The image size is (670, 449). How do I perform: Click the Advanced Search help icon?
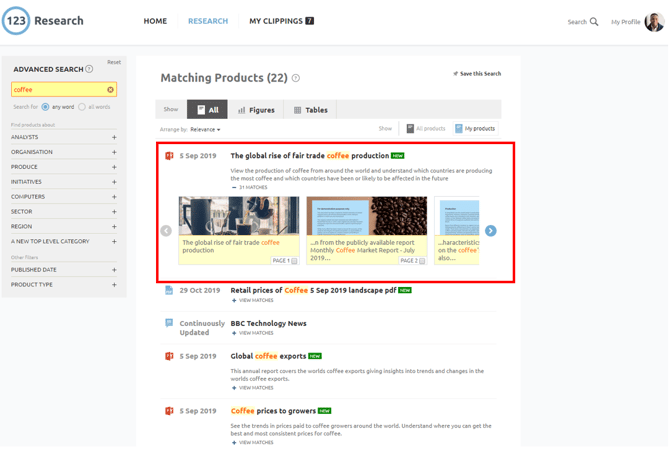point(89,69)
